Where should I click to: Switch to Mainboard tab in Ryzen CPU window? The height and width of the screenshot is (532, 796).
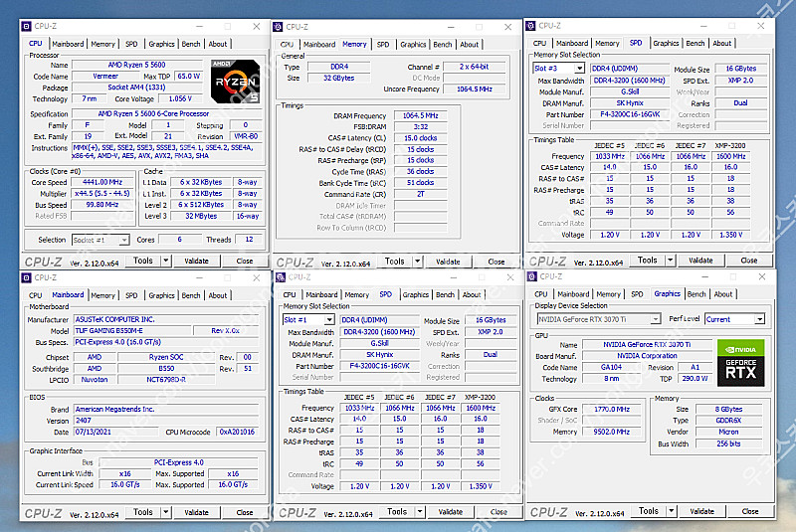click(68, 44)
